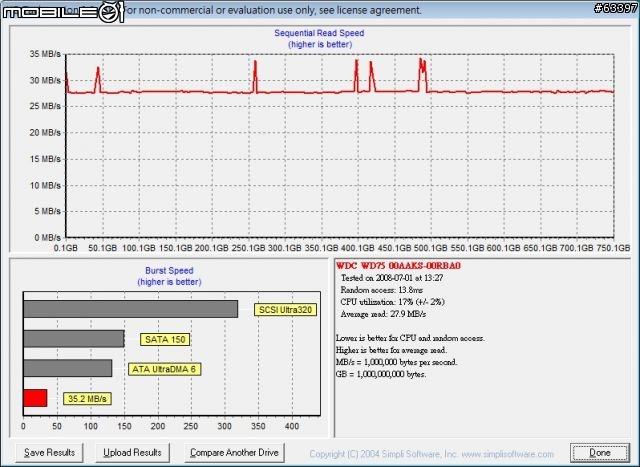Click the 250.1GB axis label
Viewport: 640px width, 467px height.
pos(248,248)
